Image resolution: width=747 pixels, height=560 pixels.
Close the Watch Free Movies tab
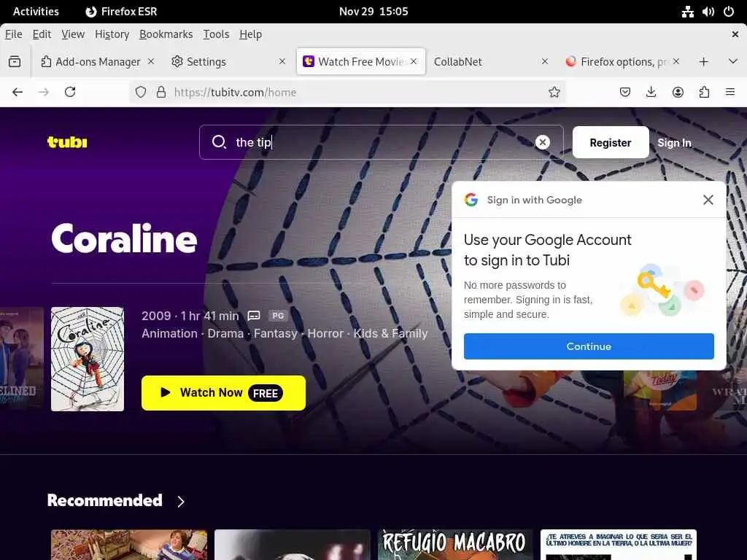click(414, 61)
